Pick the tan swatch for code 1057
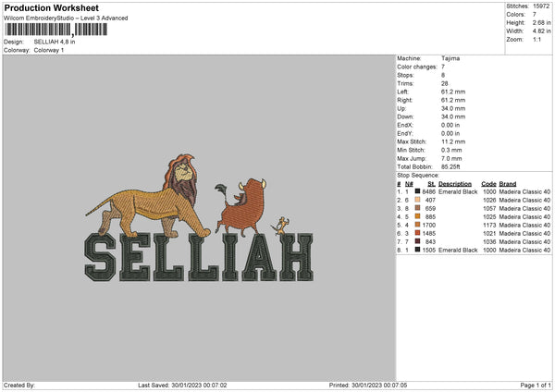555x392 pixels. (417, 208)
